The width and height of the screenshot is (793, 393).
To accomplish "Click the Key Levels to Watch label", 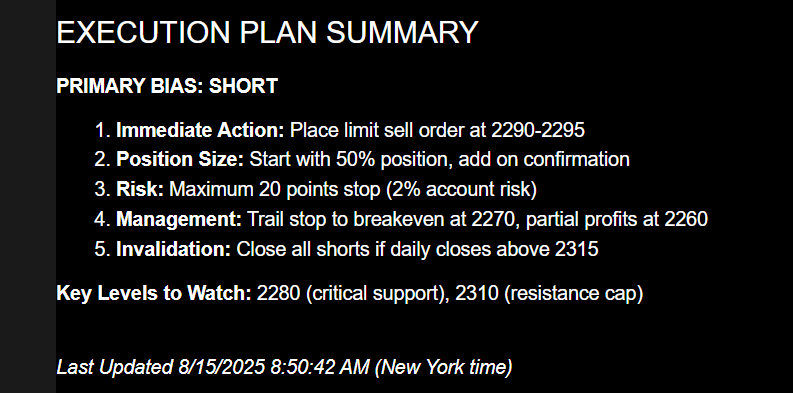I will click(154, 293).
